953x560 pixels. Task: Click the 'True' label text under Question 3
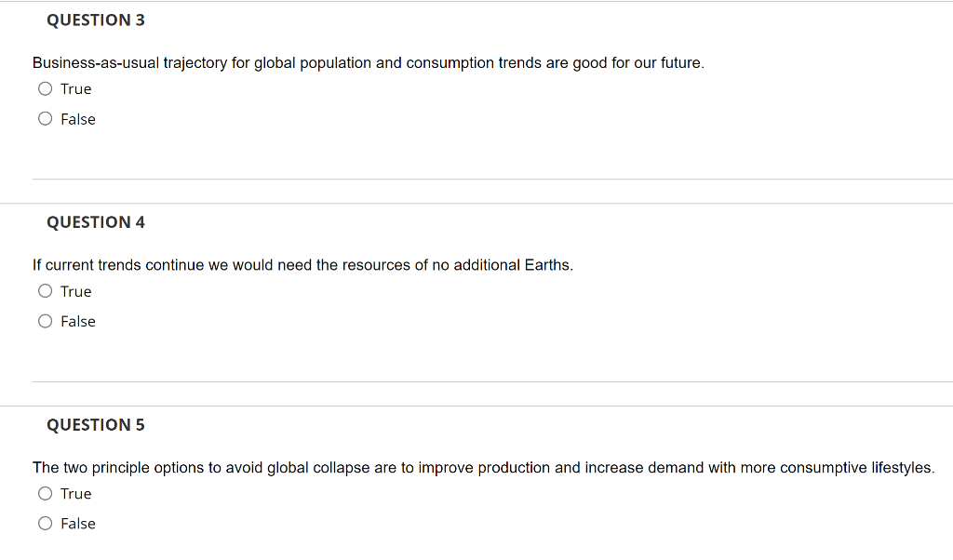tap(76, 89)
